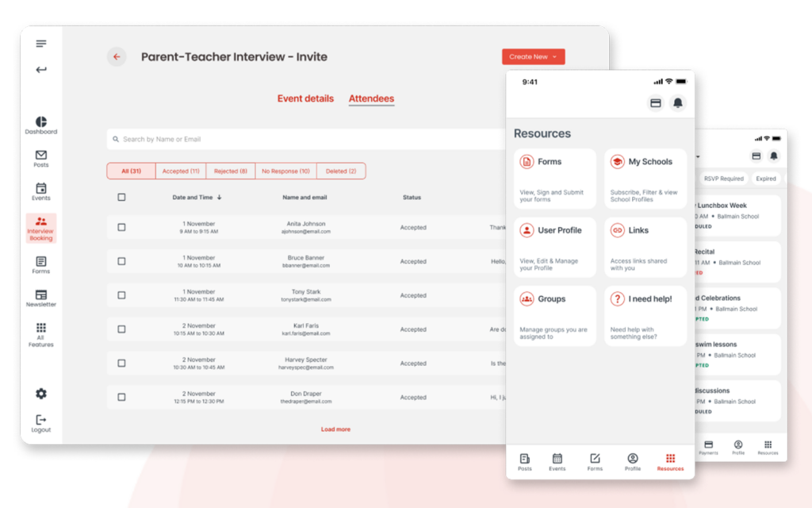The image size is (812, 508).
Task: Click the Logout icon
Action: click(41, 420)
